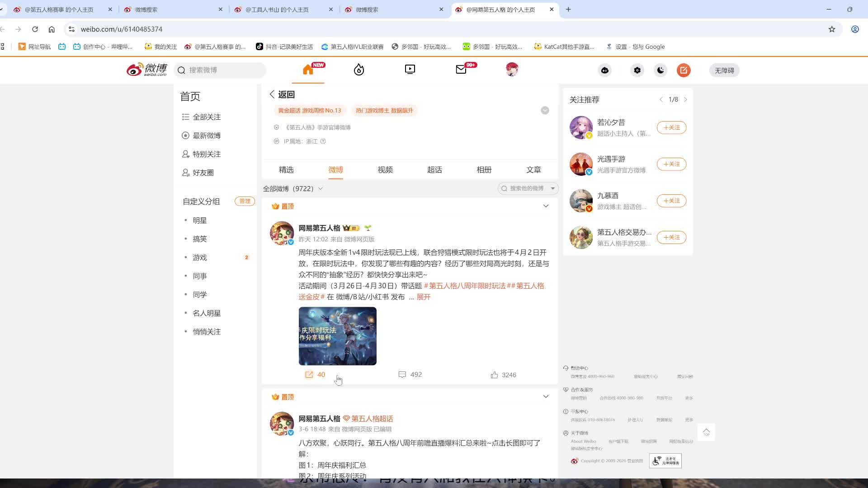Viewport: 868px width, 488px height.
Task: Toggle 无障碍 accessibility mode
Action: (724, 70)
